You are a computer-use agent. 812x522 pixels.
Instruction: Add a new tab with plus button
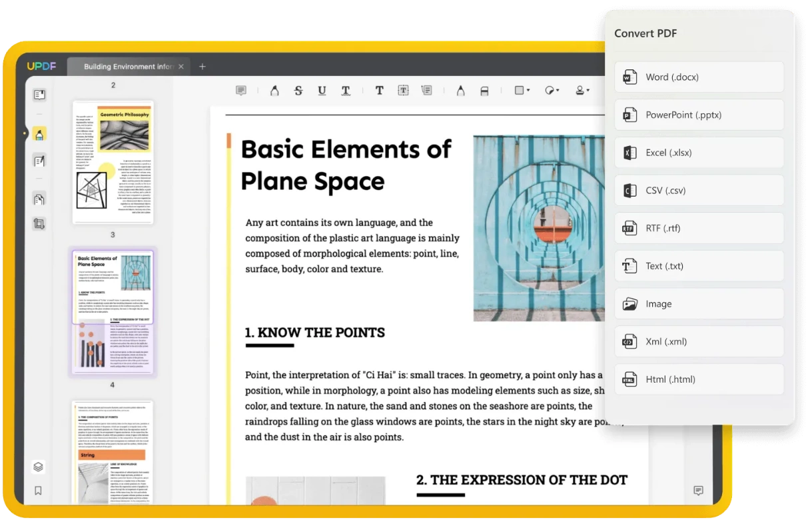pyautogui.click(x=203, y=67)
